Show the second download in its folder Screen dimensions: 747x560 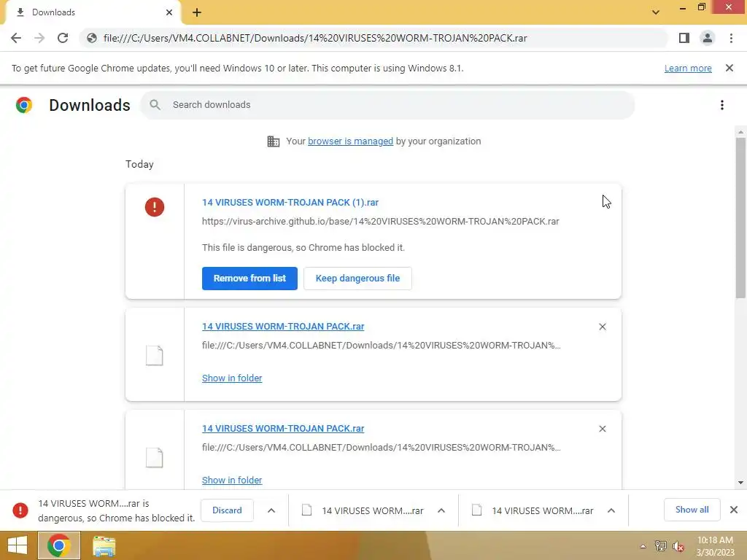[x=232, y=378]
